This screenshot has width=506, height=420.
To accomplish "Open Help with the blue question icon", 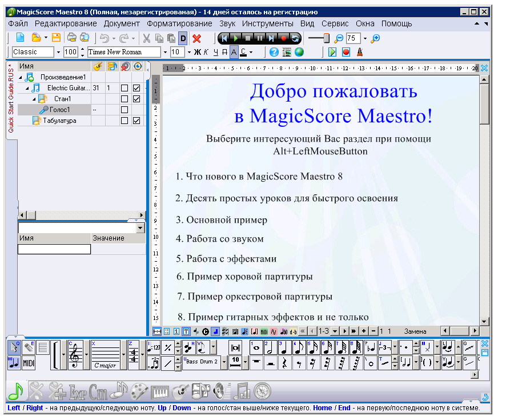I will coord(274,52).
